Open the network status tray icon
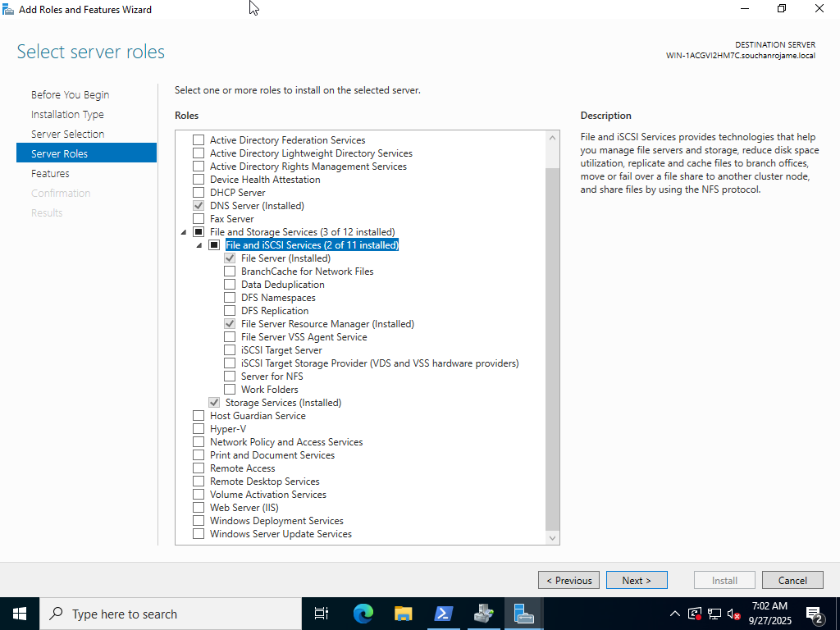This screenshot has width=840, height=630. 713,613
